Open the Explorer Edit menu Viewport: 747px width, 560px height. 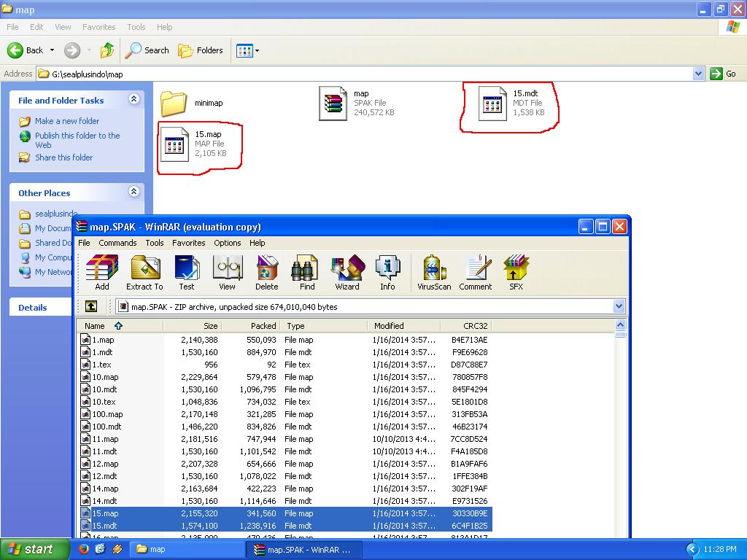coord(36,27)
